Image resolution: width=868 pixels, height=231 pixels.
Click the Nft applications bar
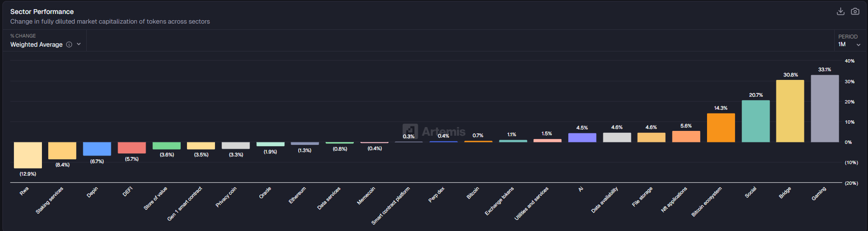[x=686, y=137]
